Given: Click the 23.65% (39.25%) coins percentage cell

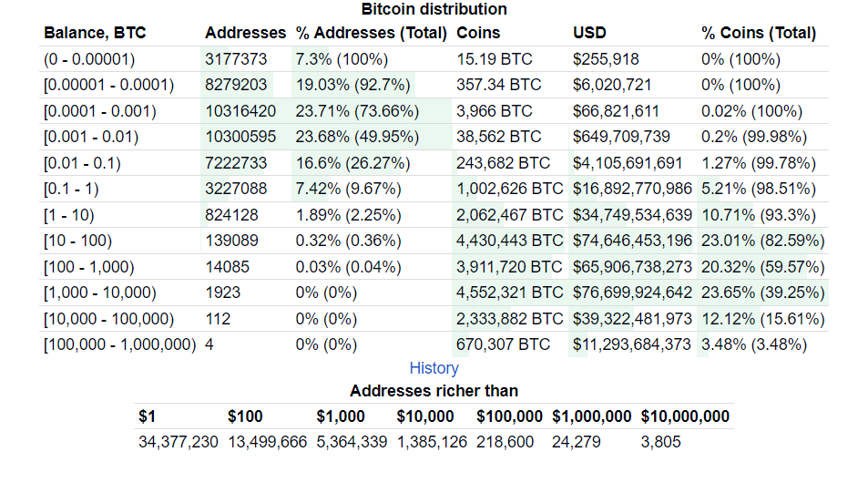Looking at the screenshot, I should tap(762, 293).
